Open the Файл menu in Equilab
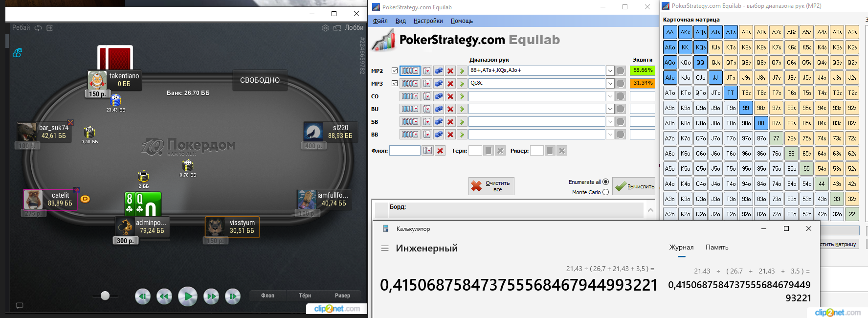868x318 pixels. 380,21
